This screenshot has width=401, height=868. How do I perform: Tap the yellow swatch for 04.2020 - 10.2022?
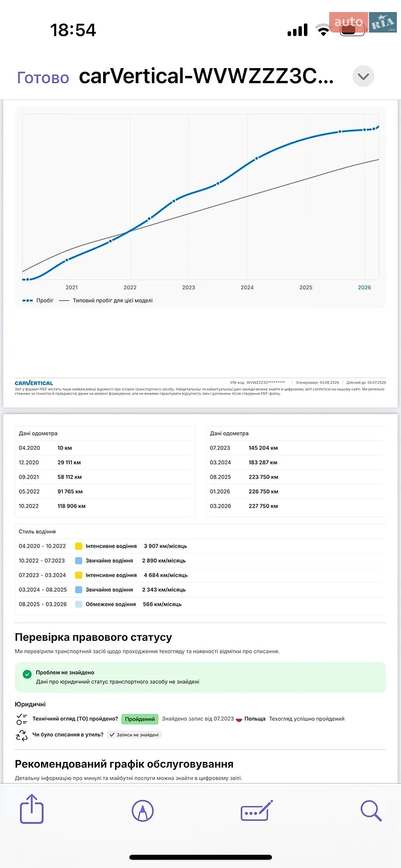[78, 546]
